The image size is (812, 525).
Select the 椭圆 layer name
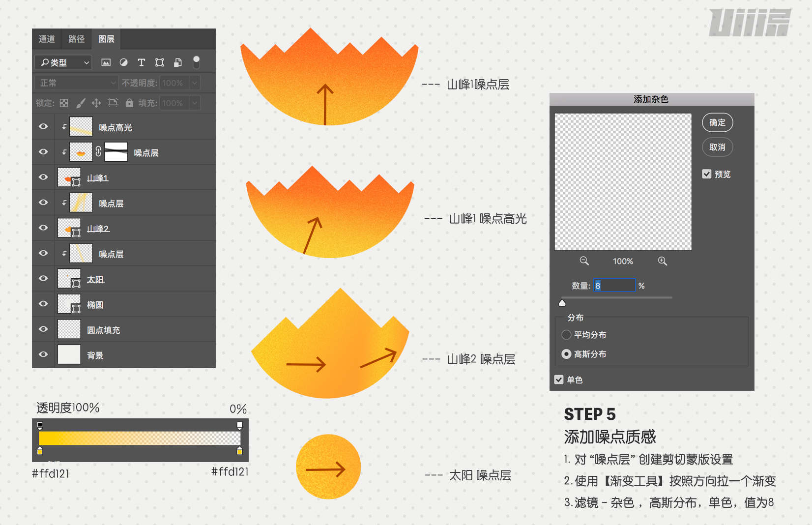pos(95,305)
